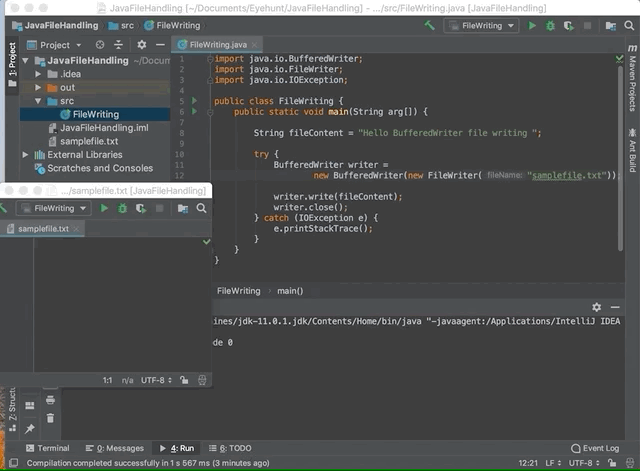This screenshot has width=640, height=471.
Task: Open Project panel settings gear
Action: point(142,44)
